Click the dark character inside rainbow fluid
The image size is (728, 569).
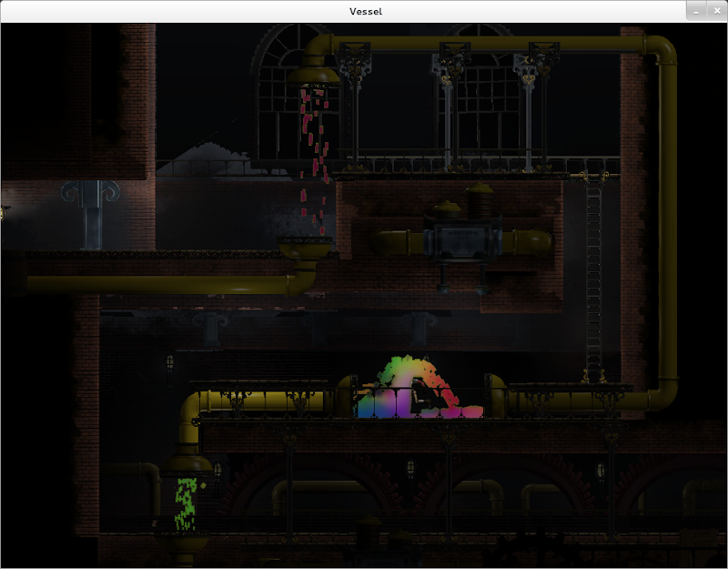pyautogui.click(x=422, y=395)
